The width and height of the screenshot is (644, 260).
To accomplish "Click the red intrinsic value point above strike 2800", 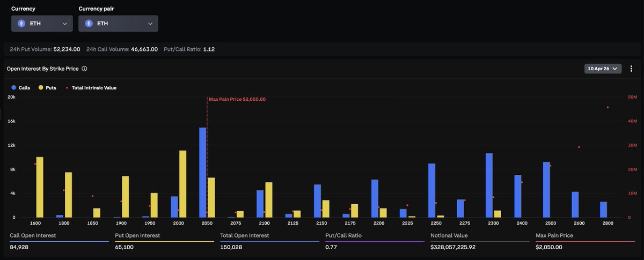I will (608, 107).
